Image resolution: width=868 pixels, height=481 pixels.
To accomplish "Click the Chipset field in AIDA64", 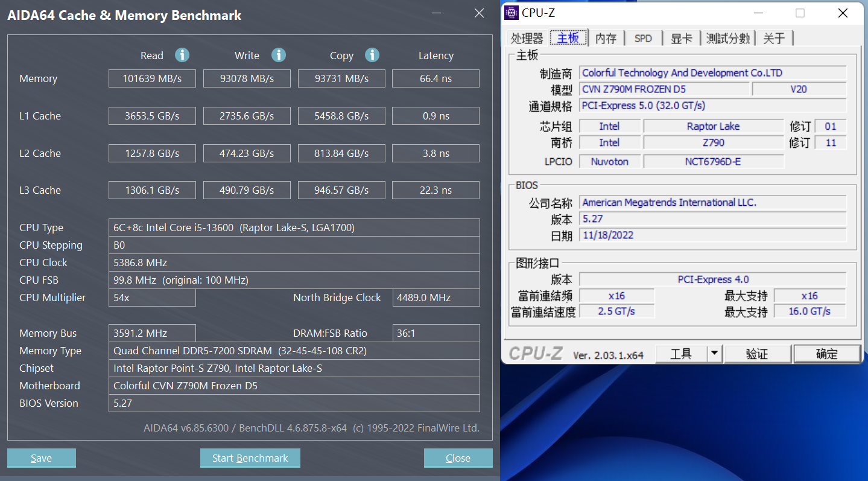I will pyautogui.click(x=294, y=368).
